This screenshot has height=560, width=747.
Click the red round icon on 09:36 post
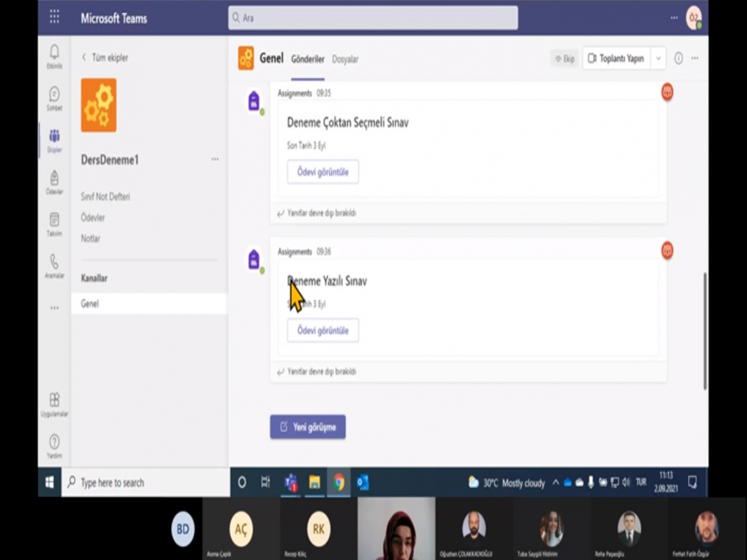point(667,251)
